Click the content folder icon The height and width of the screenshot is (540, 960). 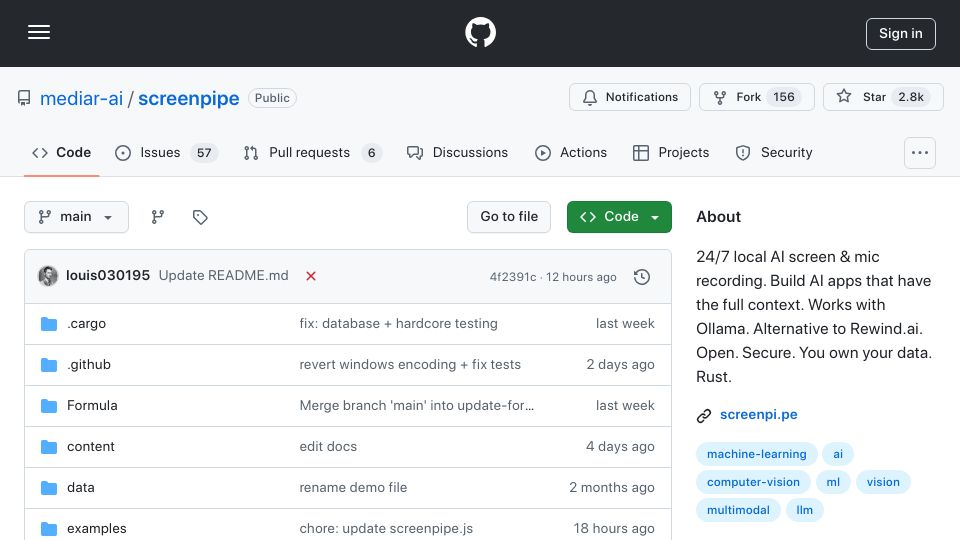49,447
